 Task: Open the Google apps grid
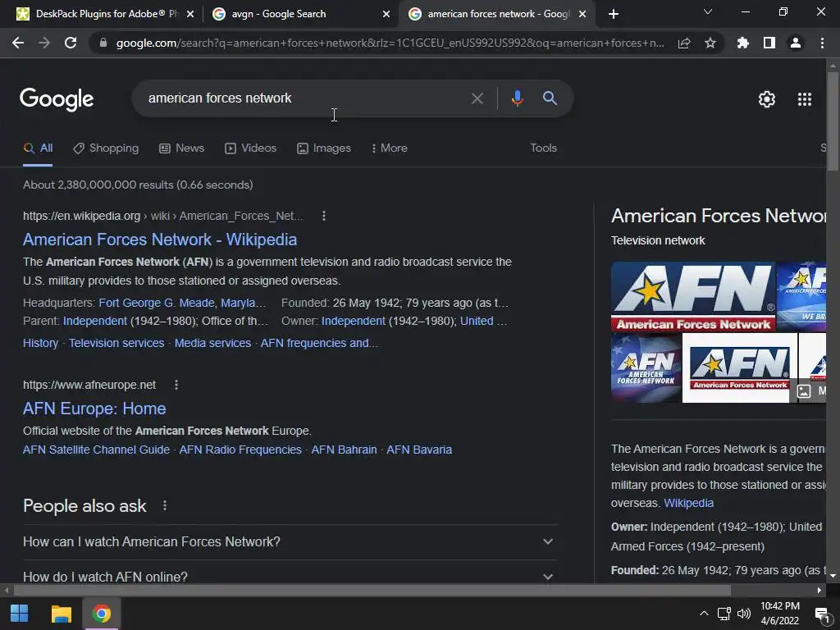805,99
